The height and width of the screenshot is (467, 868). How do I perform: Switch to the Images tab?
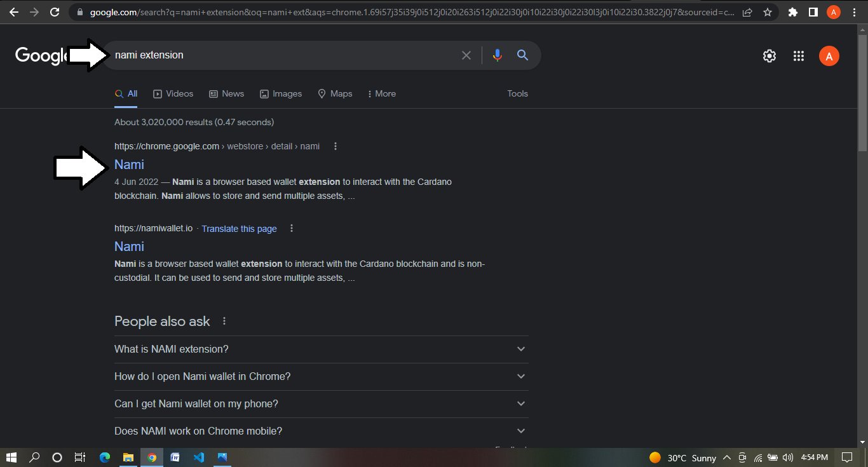pos(281,93)
